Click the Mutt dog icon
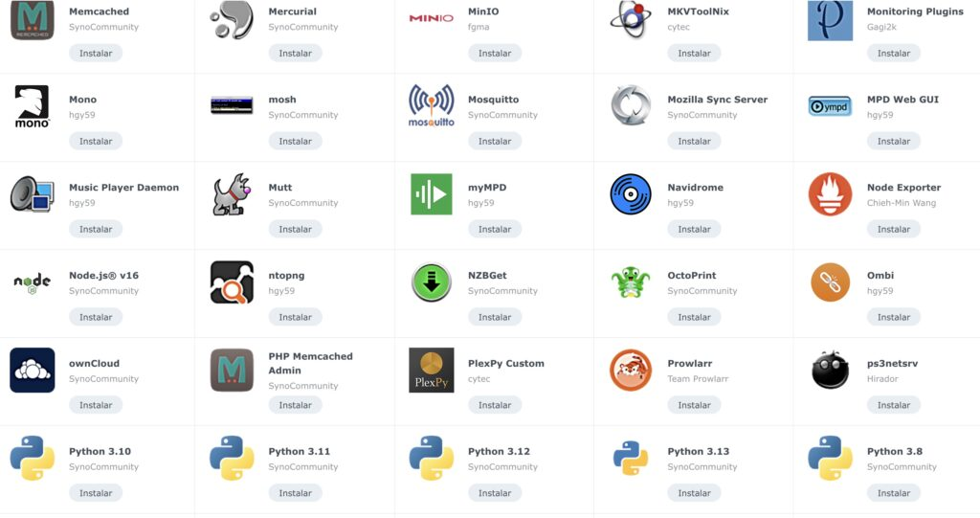 pyautogui.click(x=232, y=194)
